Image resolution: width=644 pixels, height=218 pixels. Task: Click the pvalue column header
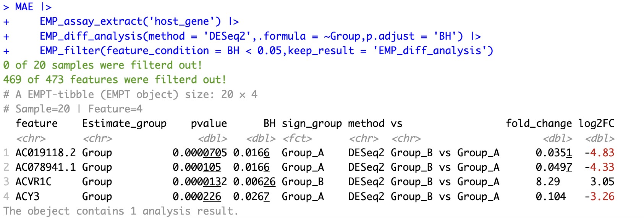pos(209,123)
